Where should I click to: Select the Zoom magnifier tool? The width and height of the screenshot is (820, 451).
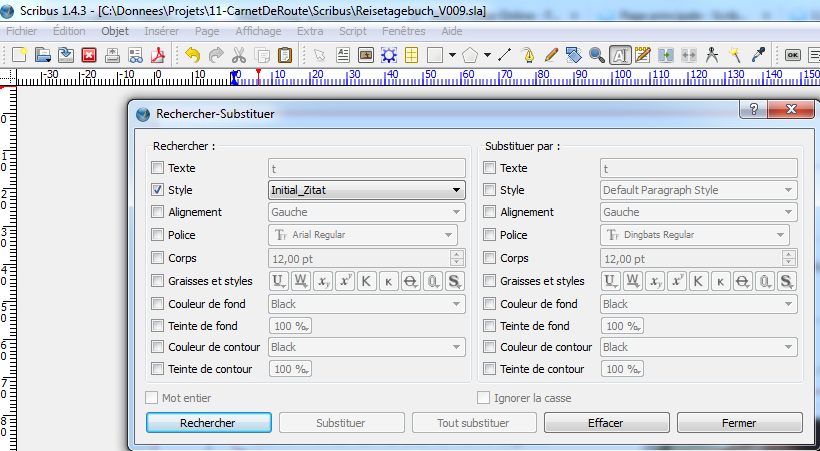pyautogui.click(x=596, y=55)
